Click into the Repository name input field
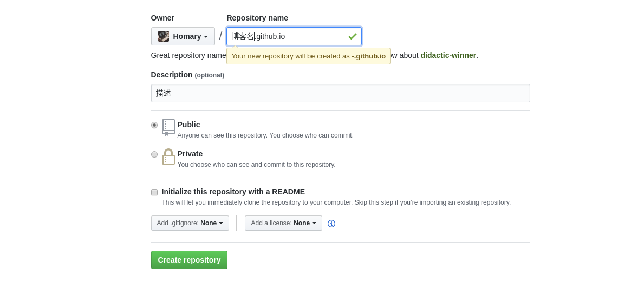The image size is (644, 294). (x=294, y=36)
